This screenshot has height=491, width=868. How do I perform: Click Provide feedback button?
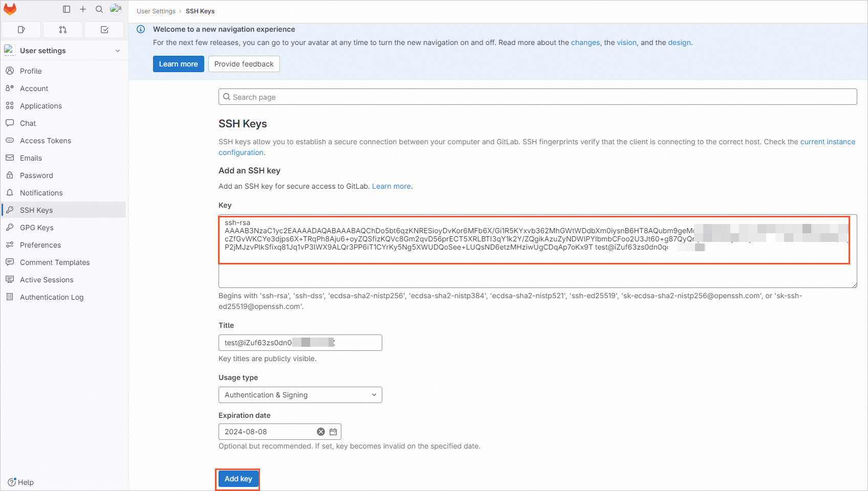(x=244, y=64)
